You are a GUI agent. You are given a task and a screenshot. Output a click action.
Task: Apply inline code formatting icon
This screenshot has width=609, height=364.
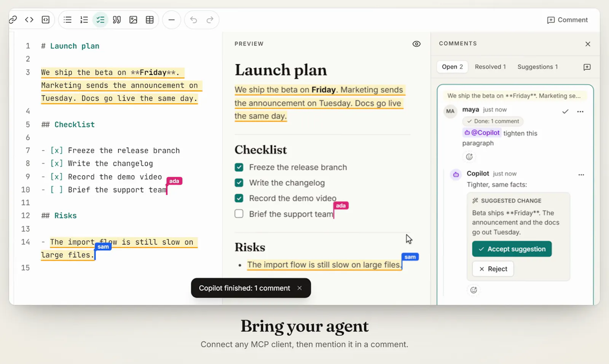point(29,20)
